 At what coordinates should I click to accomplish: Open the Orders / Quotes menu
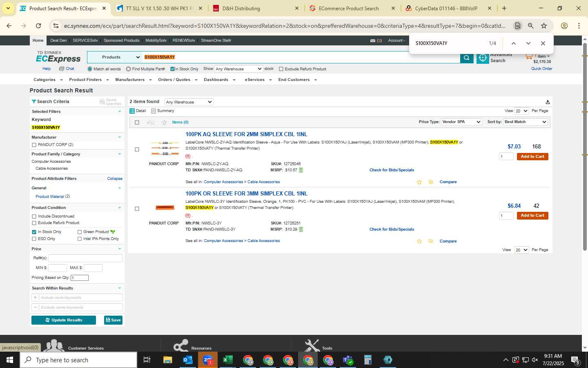[x=178, y=80]
